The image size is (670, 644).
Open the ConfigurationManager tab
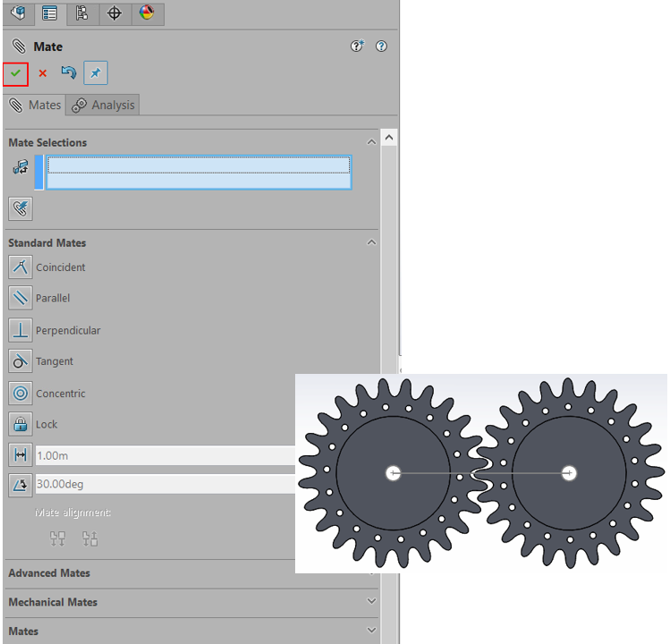pos(82,13)
